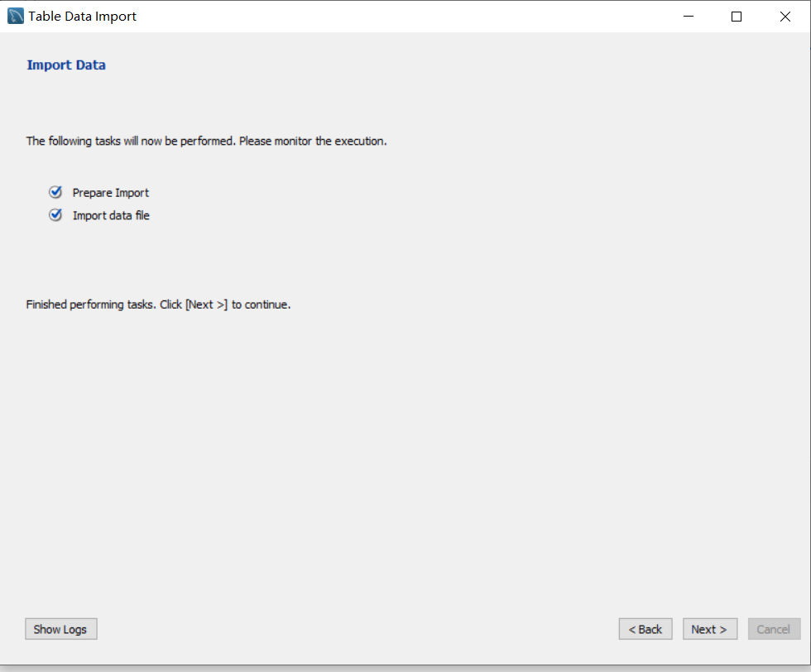Select the Prepare Import task label
The height and width of the screenshot is (672, 811).
tap(111, 193)
